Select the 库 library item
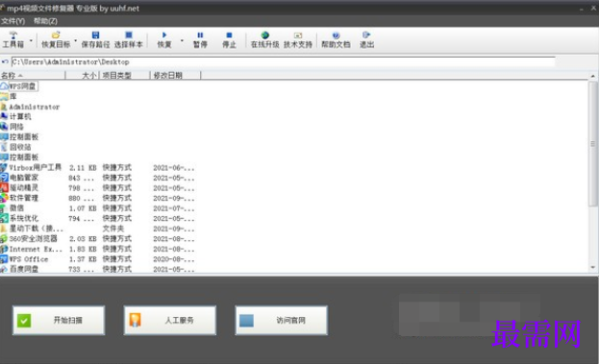The width and height of the screenshot is (599, 364). click(9, 97)
